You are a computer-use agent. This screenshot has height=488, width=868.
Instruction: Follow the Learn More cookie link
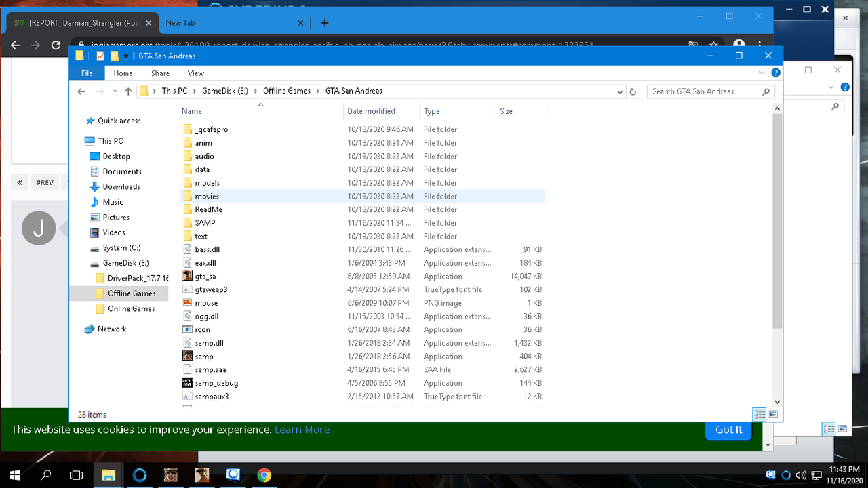point(302,430)
